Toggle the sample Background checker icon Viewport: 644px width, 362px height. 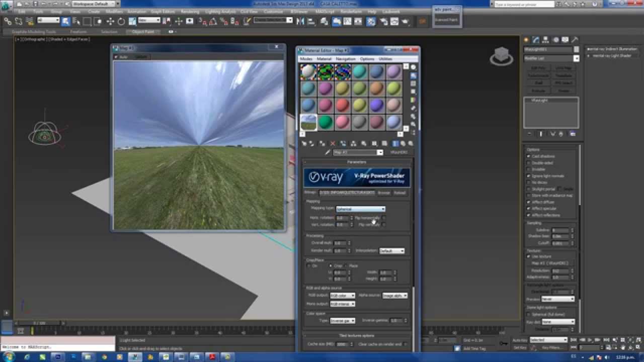[414, 83]
